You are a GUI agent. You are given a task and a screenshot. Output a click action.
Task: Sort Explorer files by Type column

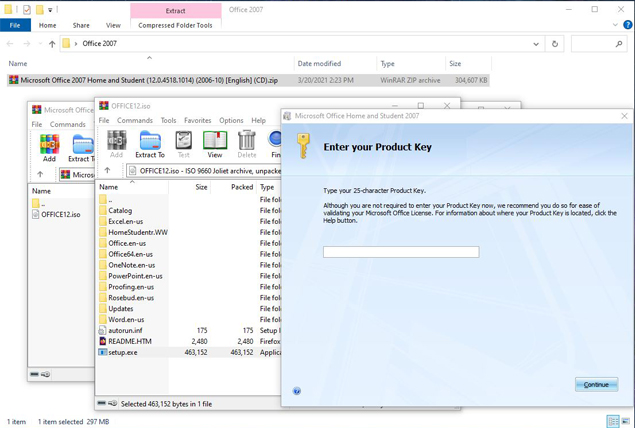click(388, 64)
